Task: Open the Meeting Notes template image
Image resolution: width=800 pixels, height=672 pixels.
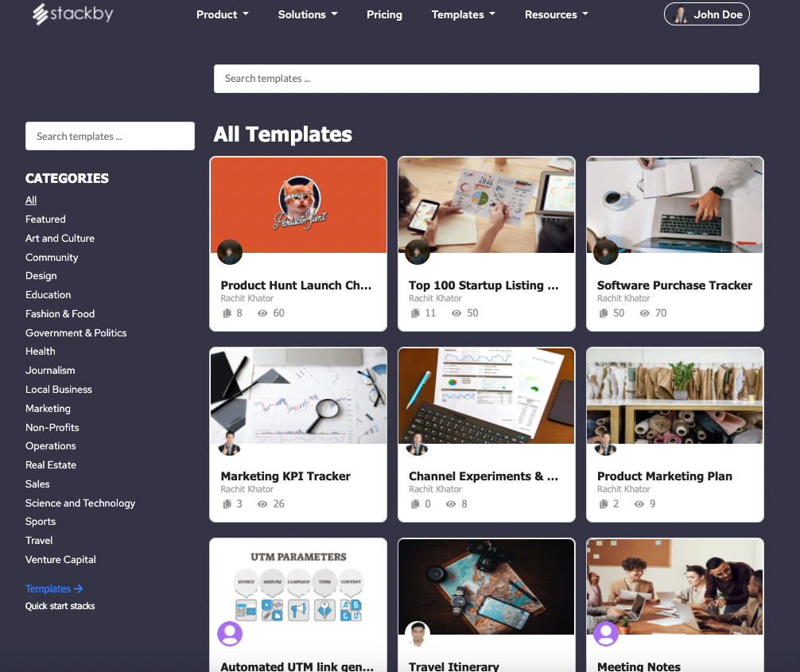Action: click(674, 587)
